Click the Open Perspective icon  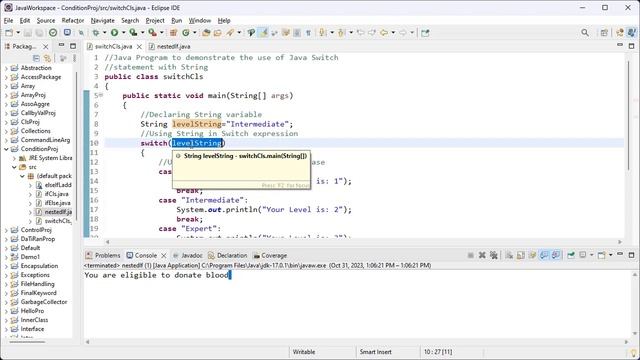604,33
